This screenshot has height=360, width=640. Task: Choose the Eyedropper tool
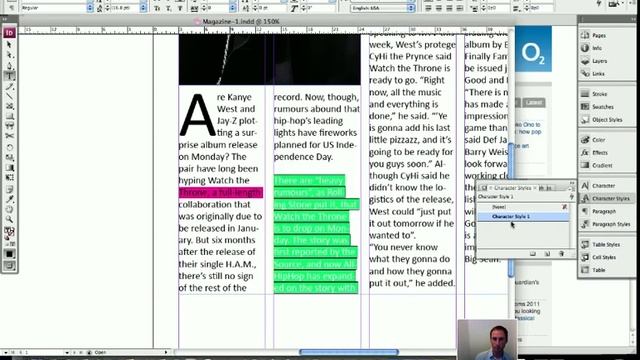[9, 199]
